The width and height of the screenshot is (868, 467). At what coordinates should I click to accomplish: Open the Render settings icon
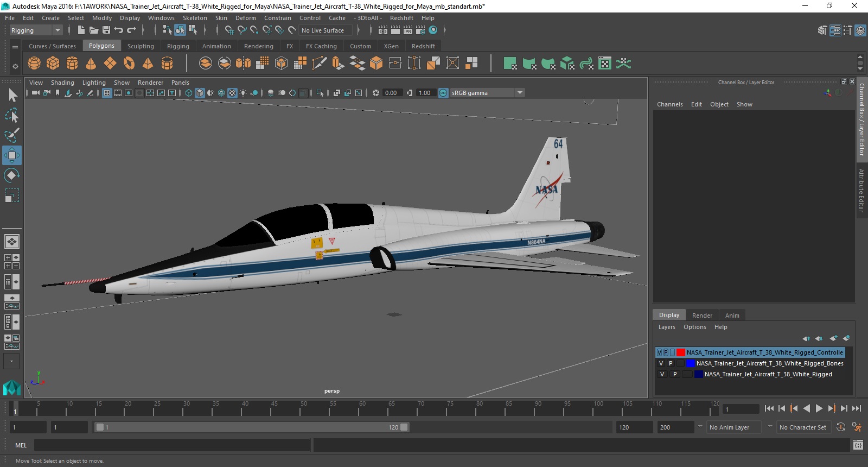pyautogui.click(x=420, y=30)
